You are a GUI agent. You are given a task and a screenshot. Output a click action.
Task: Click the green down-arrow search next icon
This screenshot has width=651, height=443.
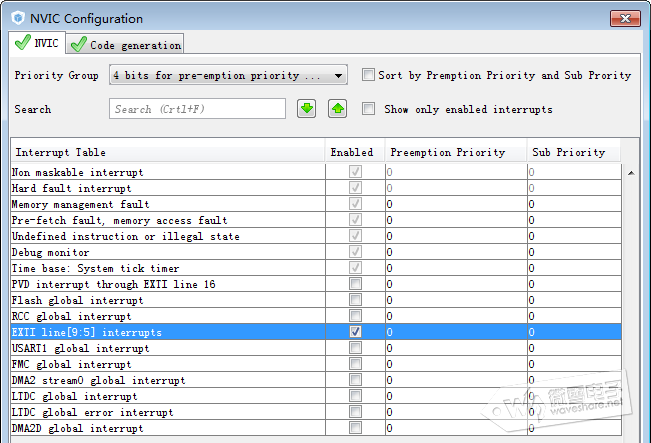[307, 109]
